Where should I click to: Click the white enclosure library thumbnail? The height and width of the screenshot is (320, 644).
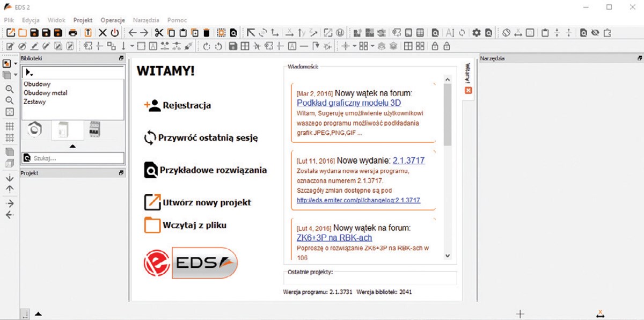(x=67, y=130)
